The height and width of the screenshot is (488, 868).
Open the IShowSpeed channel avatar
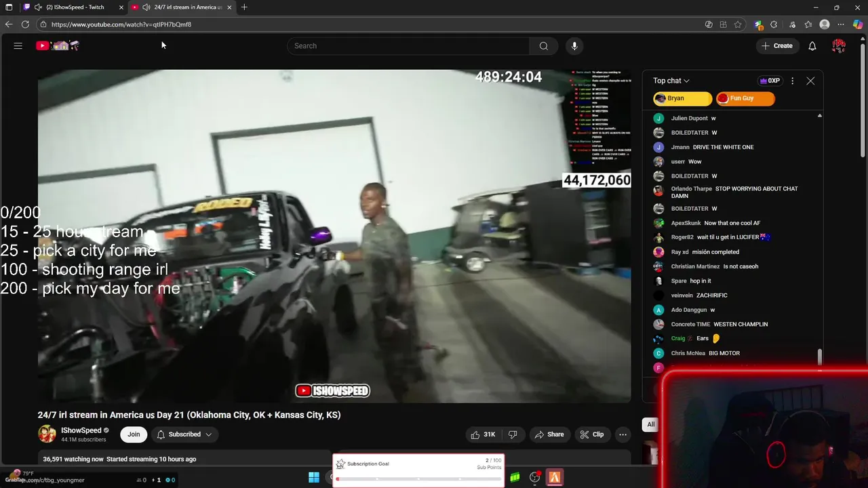click(47, 434)
